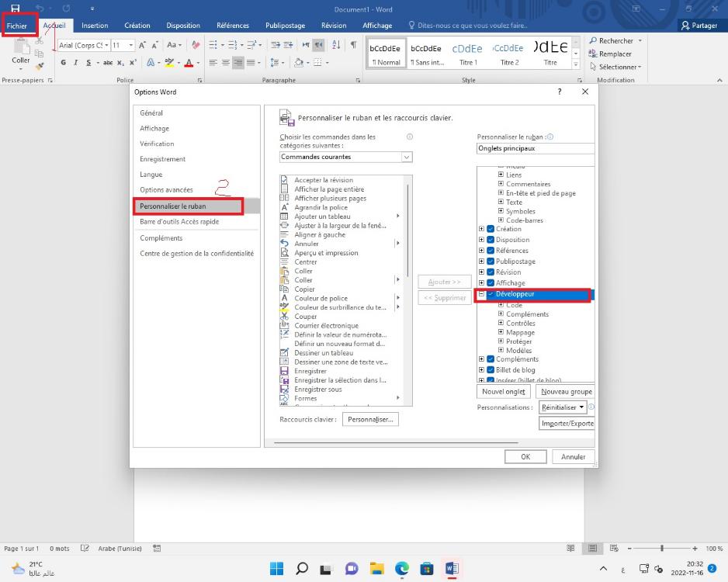Click the Importer/Exporter button
This screenshot has height=582, width=728.
pyautogui.click(x=567, y=423)
